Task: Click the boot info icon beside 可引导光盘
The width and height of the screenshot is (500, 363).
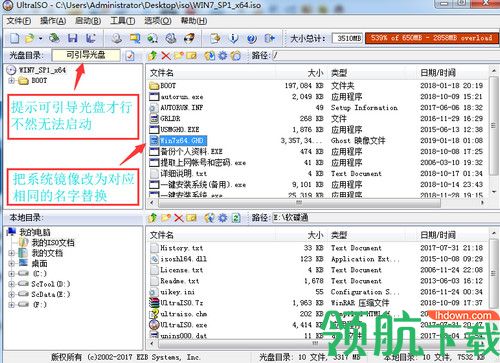Action: (130, 55)
